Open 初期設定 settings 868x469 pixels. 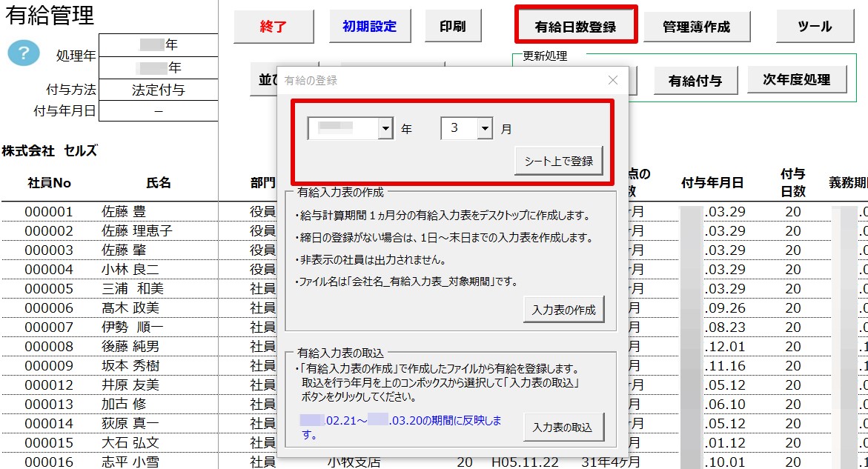click(x=369, y=27)
